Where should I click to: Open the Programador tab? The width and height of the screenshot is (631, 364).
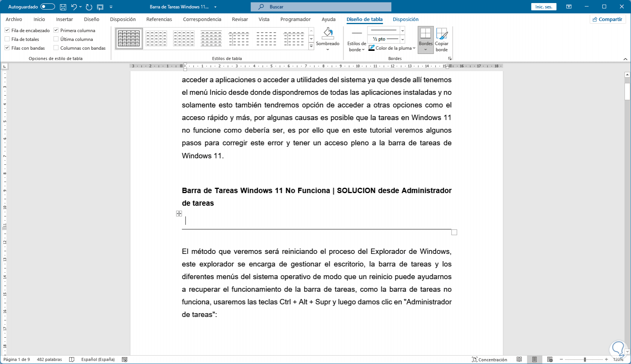295,19
